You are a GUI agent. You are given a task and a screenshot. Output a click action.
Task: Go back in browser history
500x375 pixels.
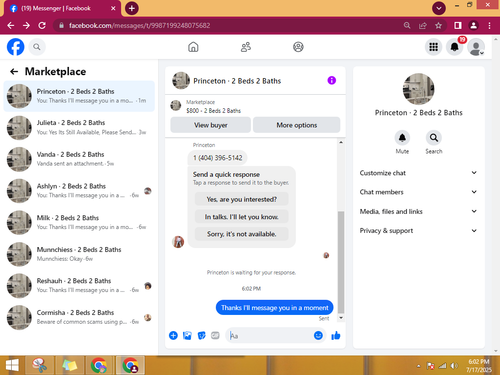click(x=11, y=25)
